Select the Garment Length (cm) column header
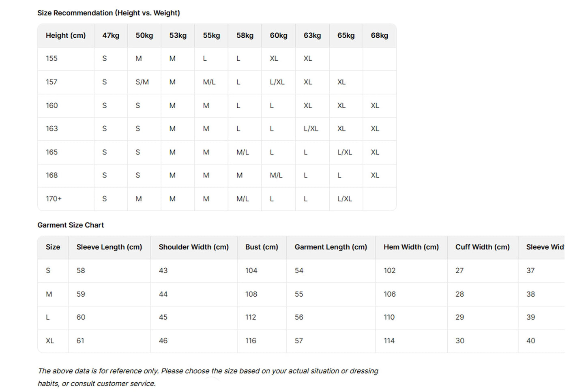Screen dimensions: 586x392 pyautogui.click(x=331, y=247)
